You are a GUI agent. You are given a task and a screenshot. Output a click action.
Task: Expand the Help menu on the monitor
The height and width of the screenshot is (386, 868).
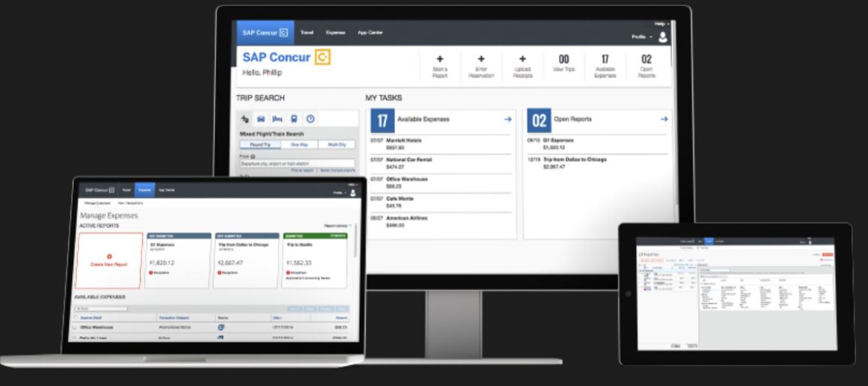(660, 24)
